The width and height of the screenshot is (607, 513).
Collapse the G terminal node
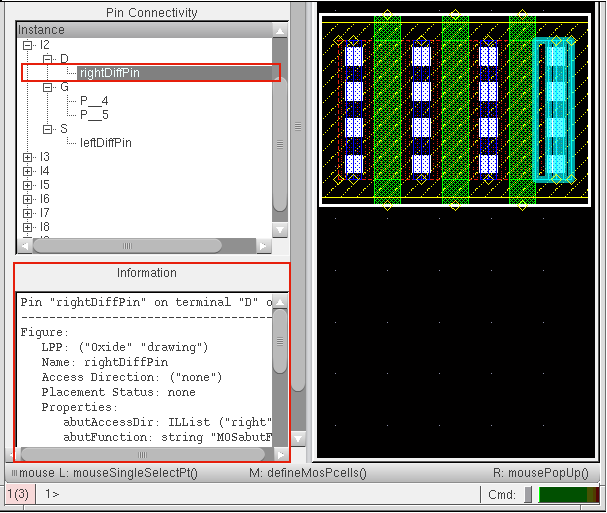tap(48, 87)
